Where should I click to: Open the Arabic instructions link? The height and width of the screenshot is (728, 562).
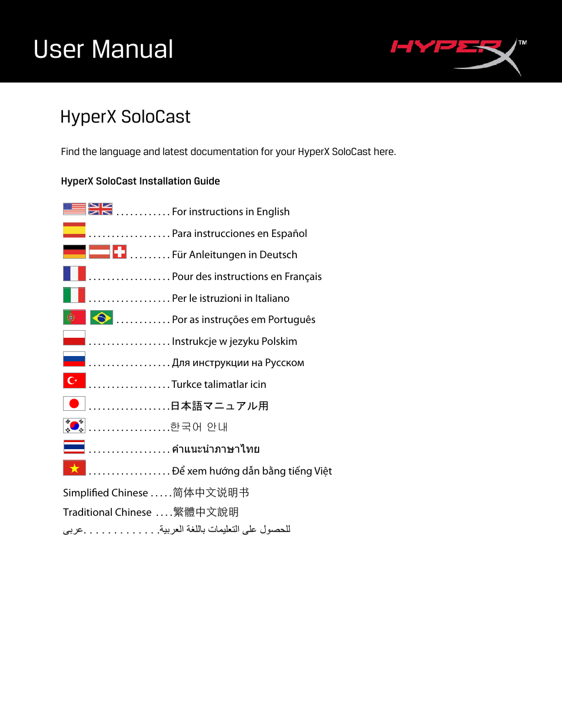(x=225, y=529)
